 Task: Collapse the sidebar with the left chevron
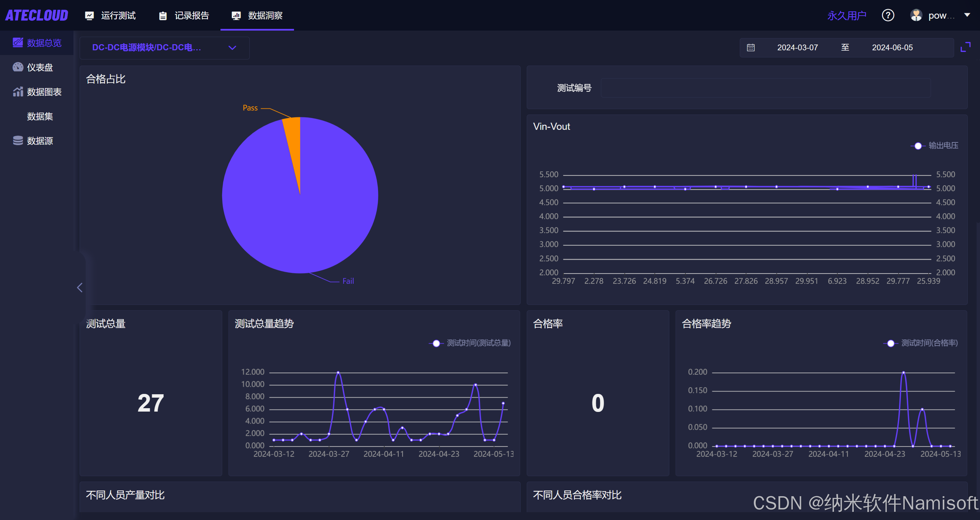point(80,288)
